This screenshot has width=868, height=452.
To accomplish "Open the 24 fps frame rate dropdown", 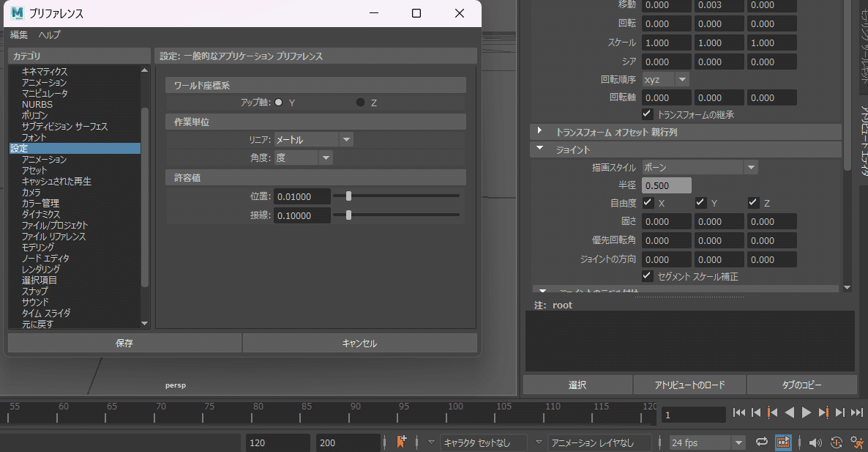I will coord(707,442).
